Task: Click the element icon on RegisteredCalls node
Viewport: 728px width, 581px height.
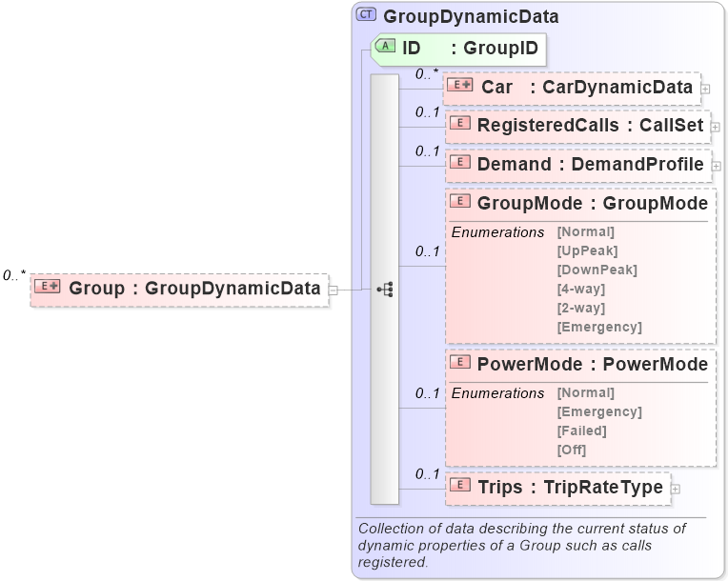Action: [x=461, y=125]
